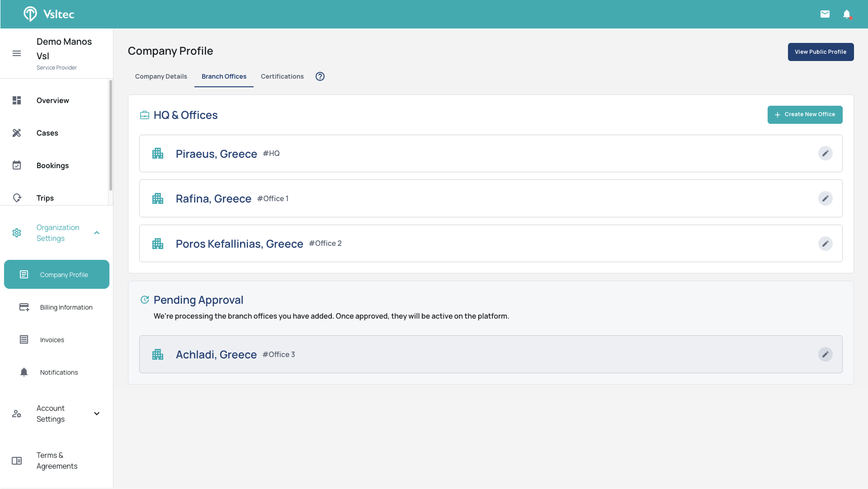Screen dimensions: 868x489
Task: Collapse the Organization Settings section
Action: point(96,233)
